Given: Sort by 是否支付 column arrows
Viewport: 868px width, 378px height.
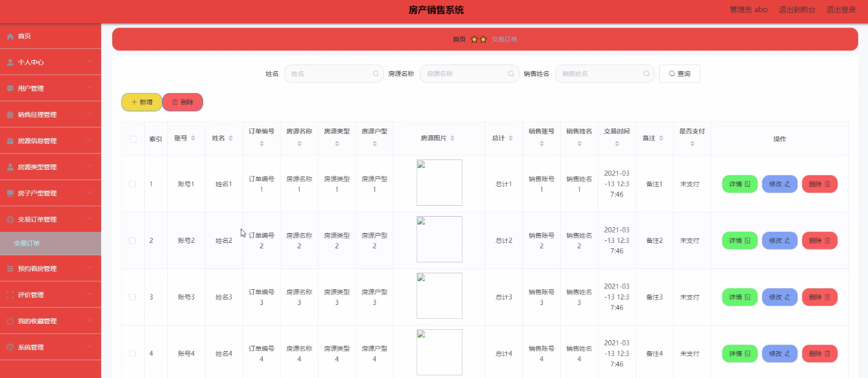Looking at the screenshot, I should (692, 144).
